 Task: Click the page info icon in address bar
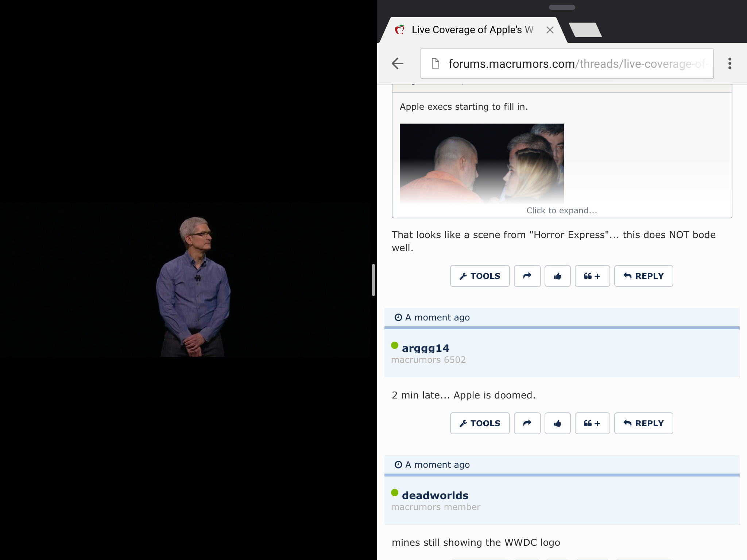pyautogui.click(x=435, y=63)
